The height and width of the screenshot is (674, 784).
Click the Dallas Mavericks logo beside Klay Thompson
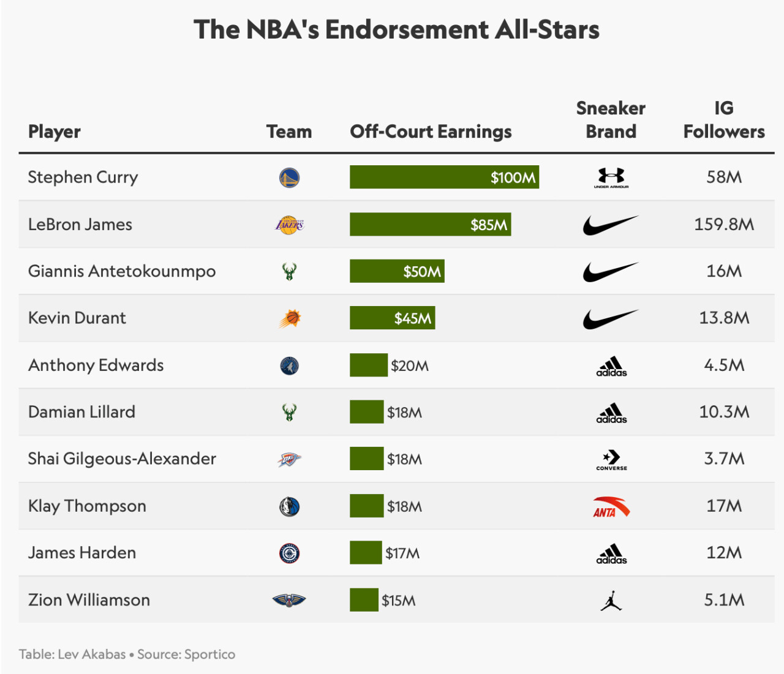pos(289,506)
